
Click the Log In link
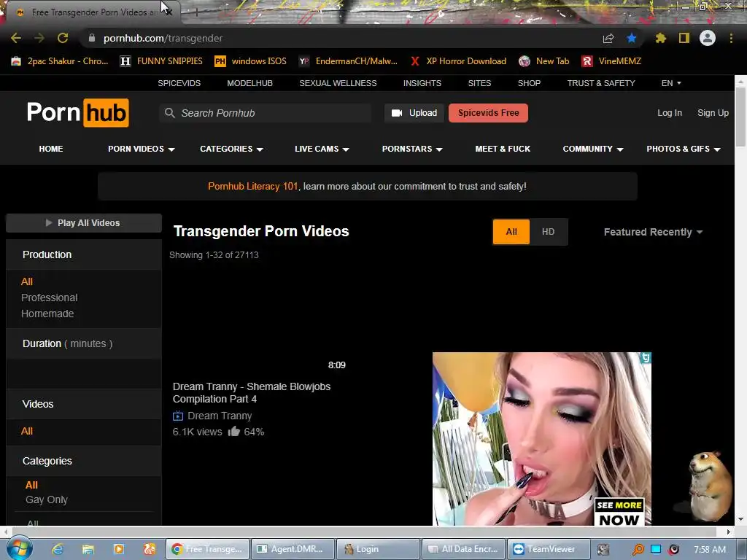670,113
